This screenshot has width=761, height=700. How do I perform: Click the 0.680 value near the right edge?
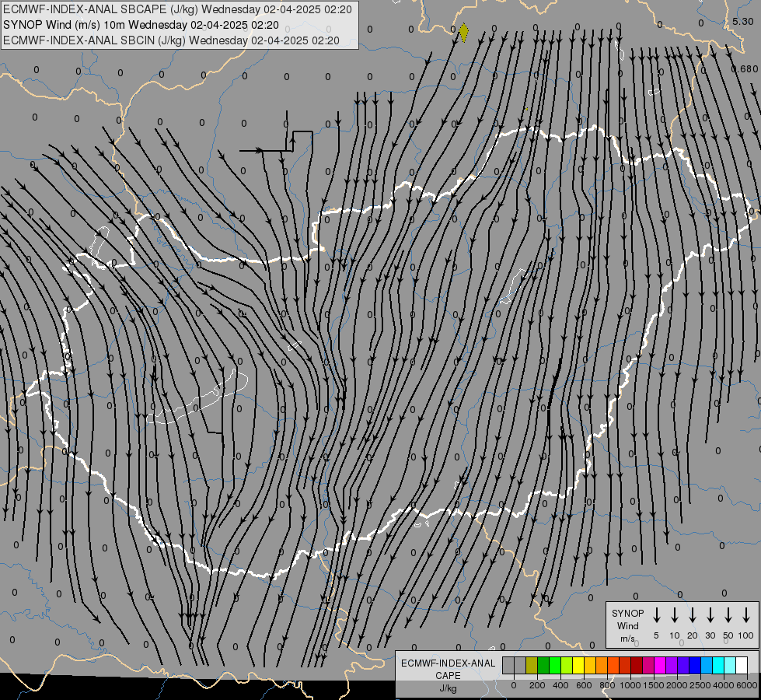[745, 69]
